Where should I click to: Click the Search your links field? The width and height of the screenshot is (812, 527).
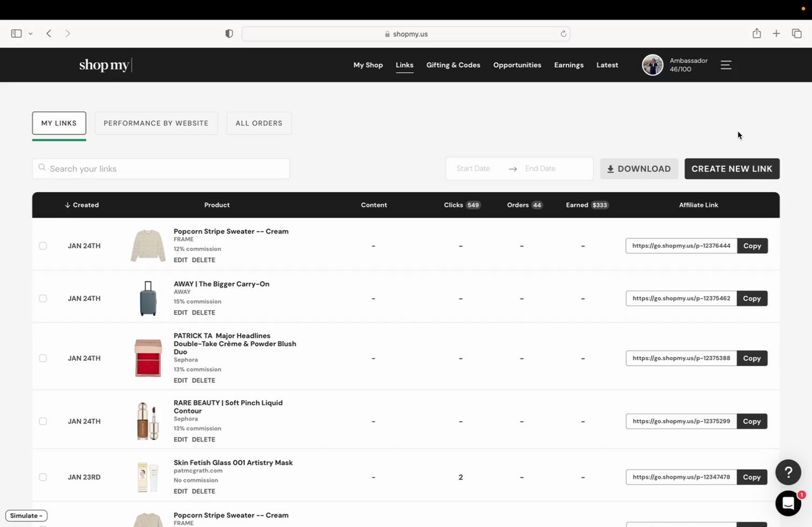[161, 169]
